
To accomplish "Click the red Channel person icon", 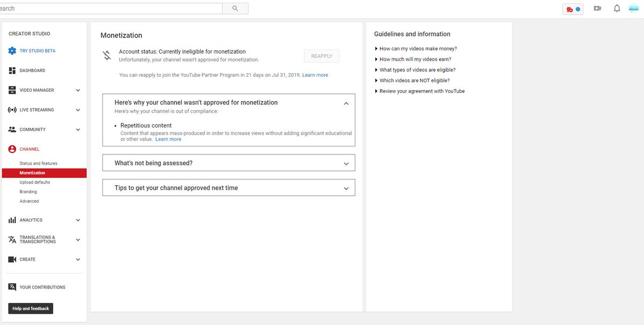I will pos(12,149).
